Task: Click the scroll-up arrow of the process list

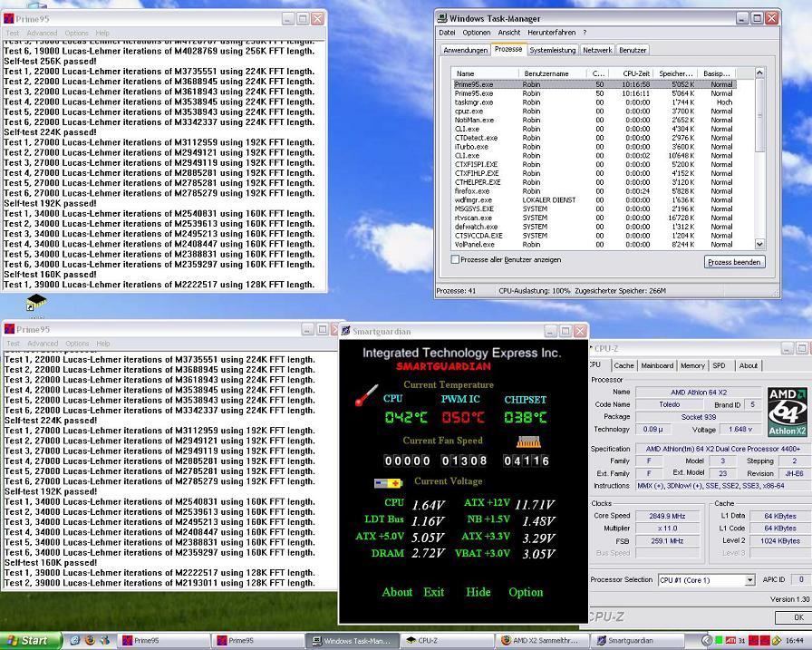Action: tap(759, 73)
